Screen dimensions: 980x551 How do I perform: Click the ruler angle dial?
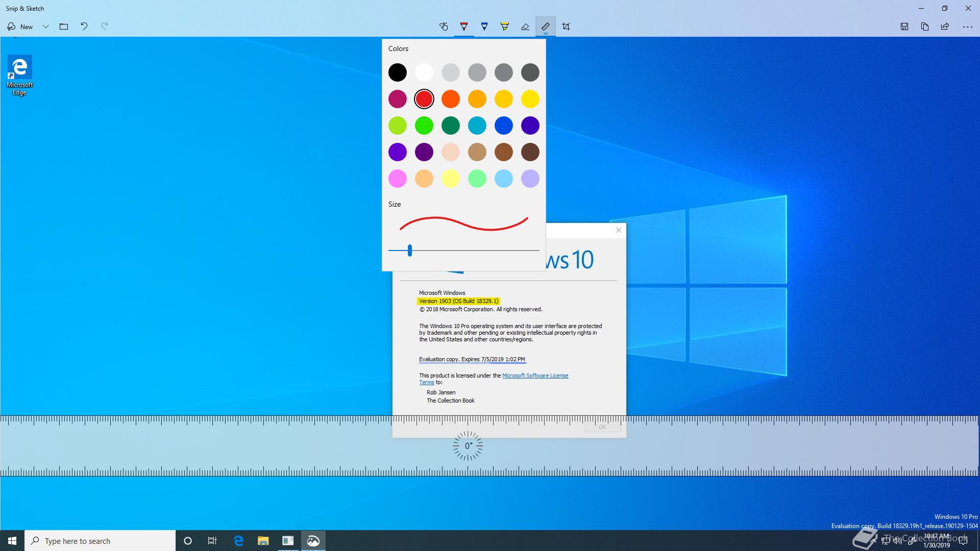coord(468,446)
